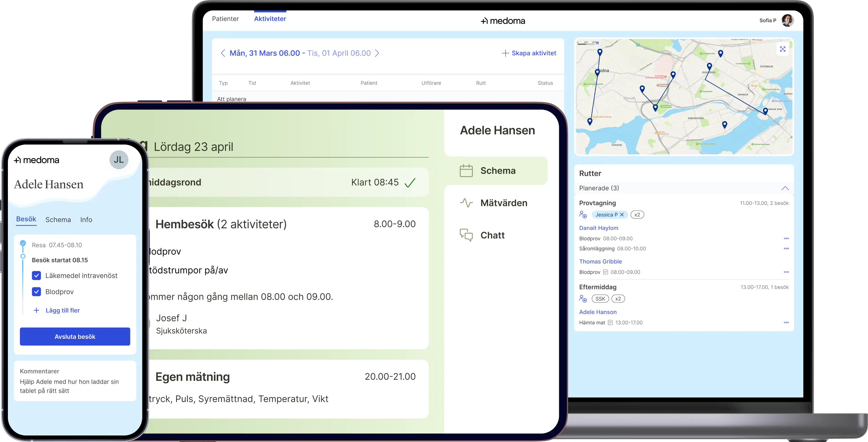Navigate to the previous day with the left chevron
This screenshot has width=868, height=442.
(x=223, y=53)
